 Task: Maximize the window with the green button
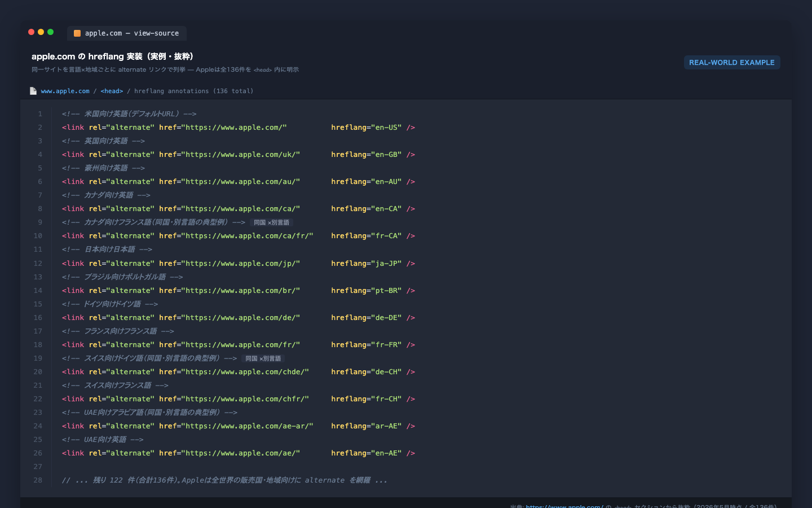point(51,32)
